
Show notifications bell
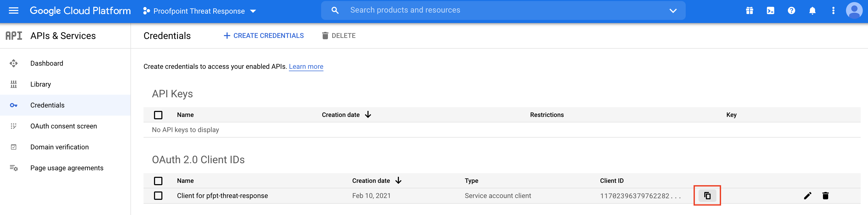[812, 11]
